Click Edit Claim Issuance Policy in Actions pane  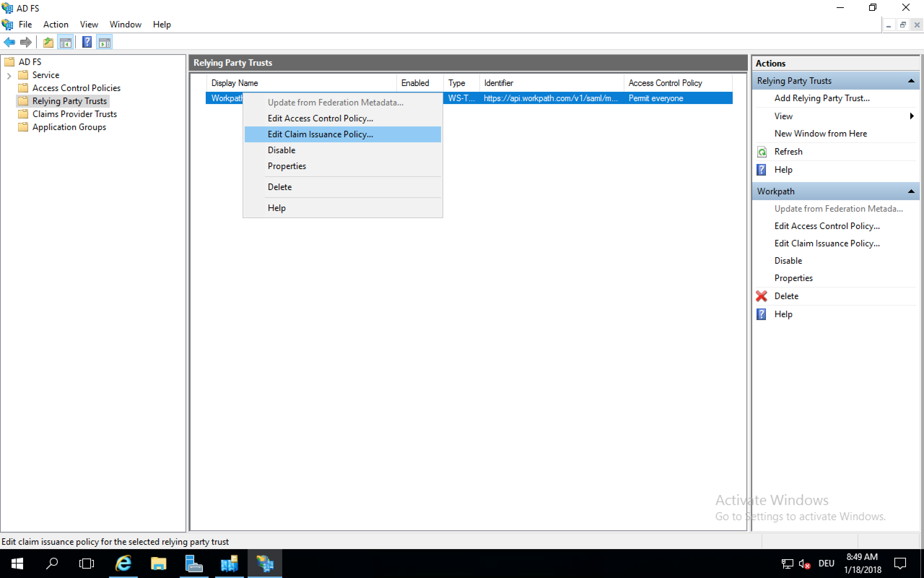(x=827, y=243)
